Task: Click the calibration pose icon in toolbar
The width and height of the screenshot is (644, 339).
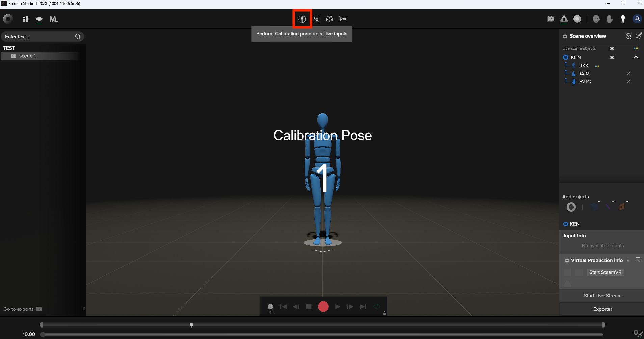Action: tap(302, 19)
